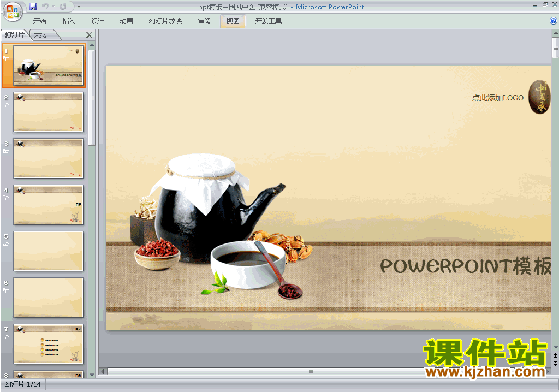Click the animation star icon under slide 1
The width and height of the screenshot is (559, 392).
pyautogui.click(x=6, y=58)
